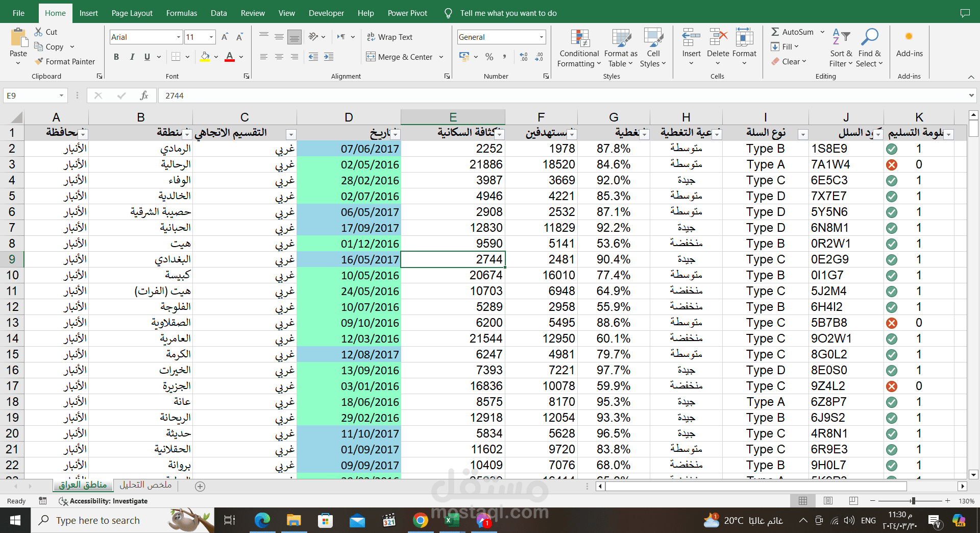Decrease font size with small A icon
The width and height of the screenshot is (980, 533).
(239, 37)
